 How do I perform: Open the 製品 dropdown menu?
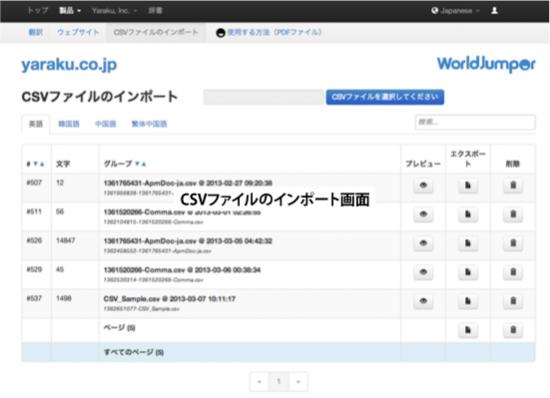pos(70,11)
